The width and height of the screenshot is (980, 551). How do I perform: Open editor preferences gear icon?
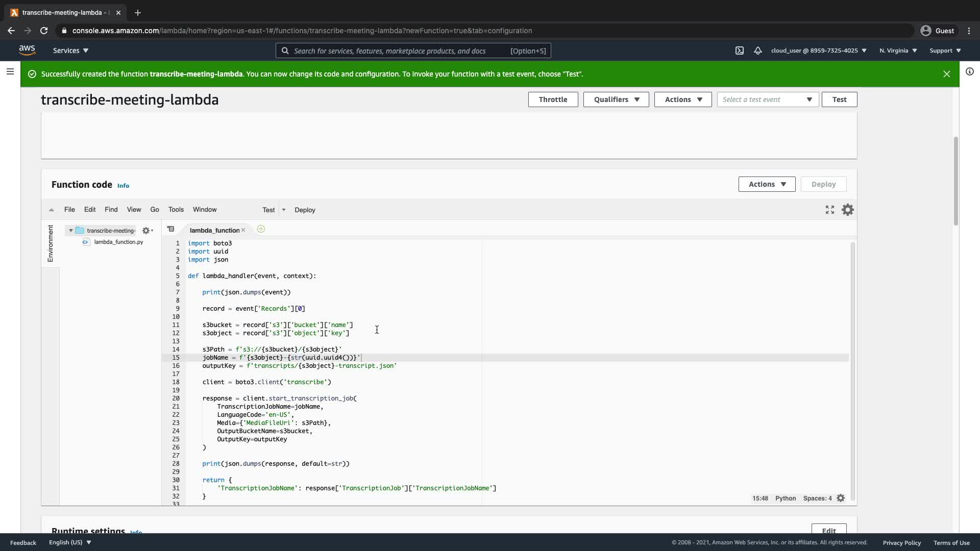[847, 210]
